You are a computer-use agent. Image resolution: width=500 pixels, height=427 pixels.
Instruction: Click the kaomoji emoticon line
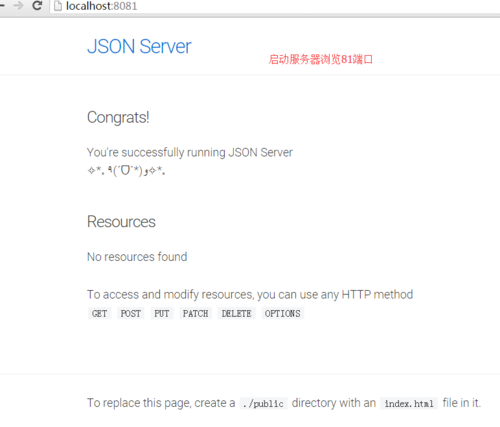(x=126, y=171)
